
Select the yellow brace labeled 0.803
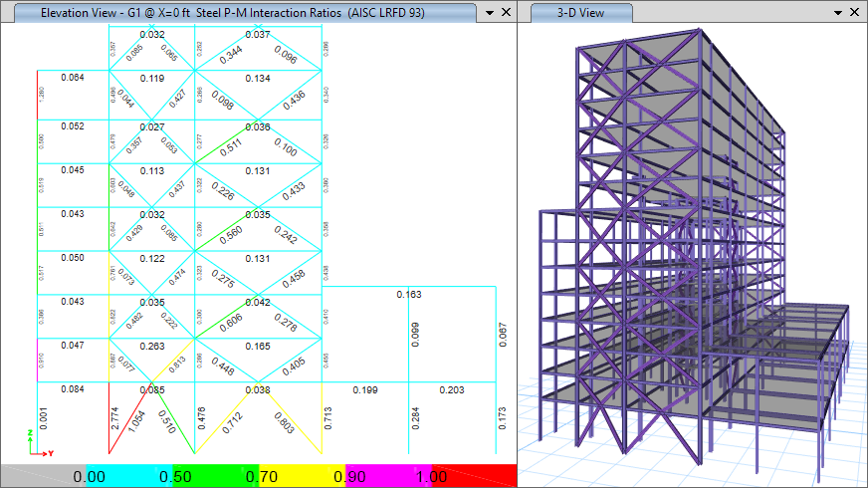[282, 418]
